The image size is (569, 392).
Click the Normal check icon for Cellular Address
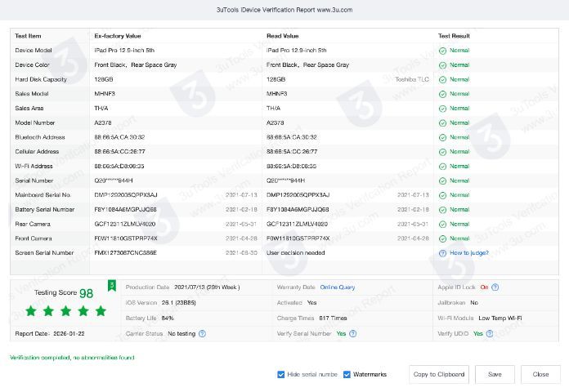coord(442,152)
